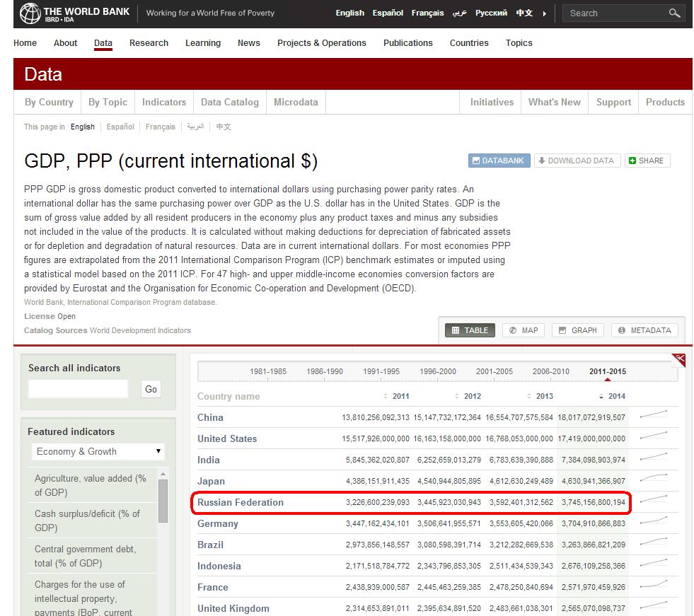694x616 pixels.
Task: Select 2001-2005 year range
Action: 495,371
